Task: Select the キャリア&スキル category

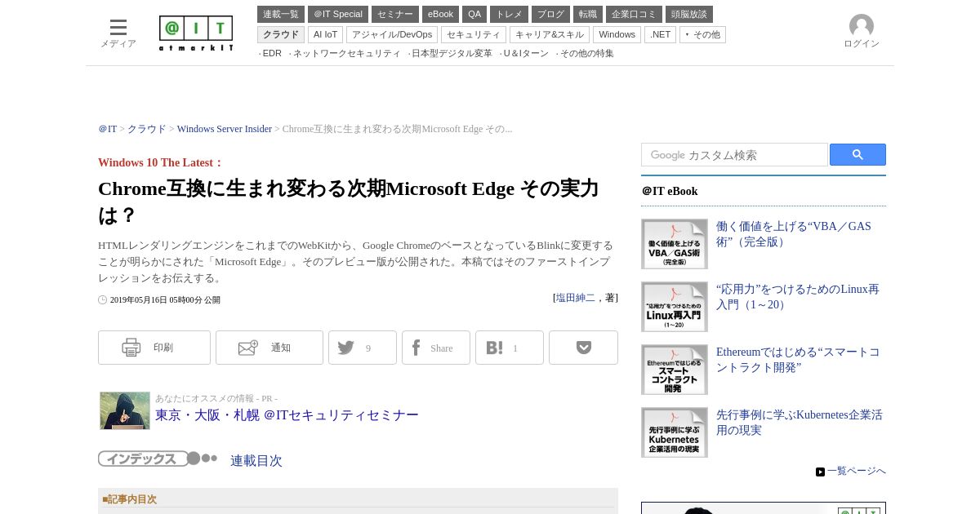Action: (x=550, y=34)
